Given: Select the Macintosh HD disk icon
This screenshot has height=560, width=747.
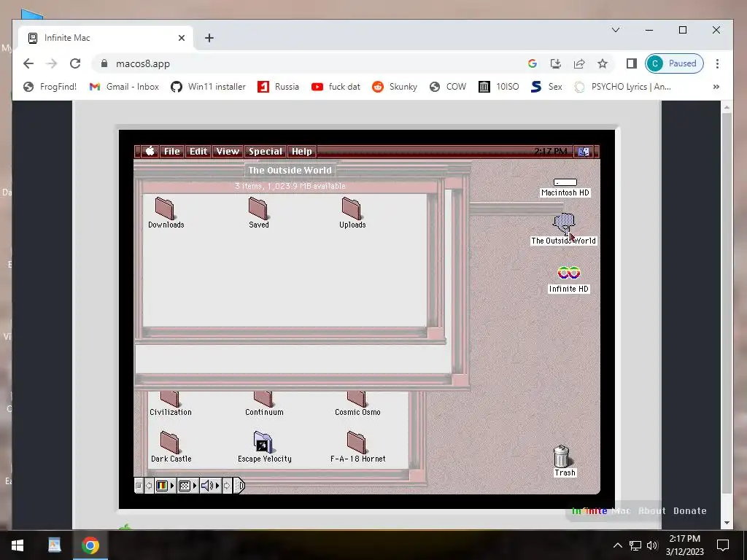Looking at the screenshot, I should click(x=565, y=187).
